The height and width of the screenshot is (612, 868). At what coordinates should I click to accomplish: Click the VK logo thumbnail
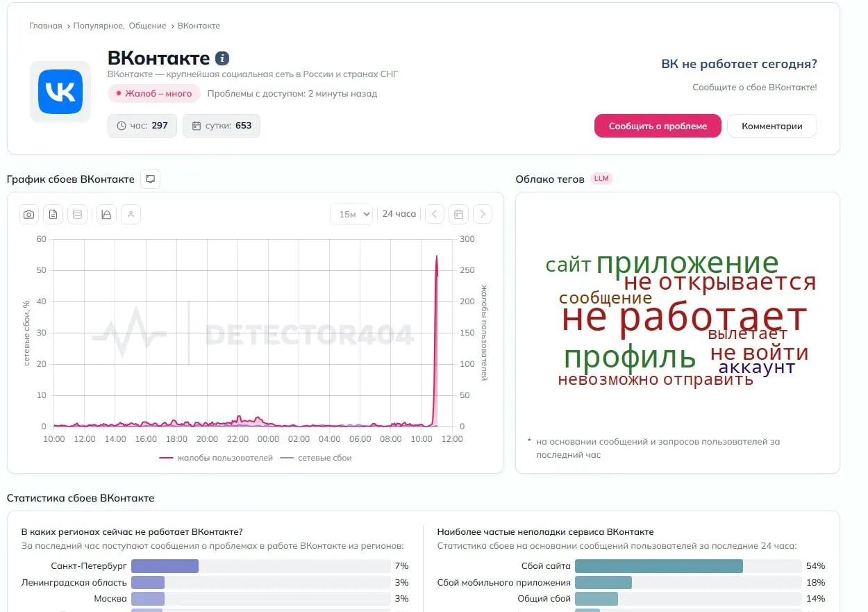pyautogui.click(x=60, y=92)
